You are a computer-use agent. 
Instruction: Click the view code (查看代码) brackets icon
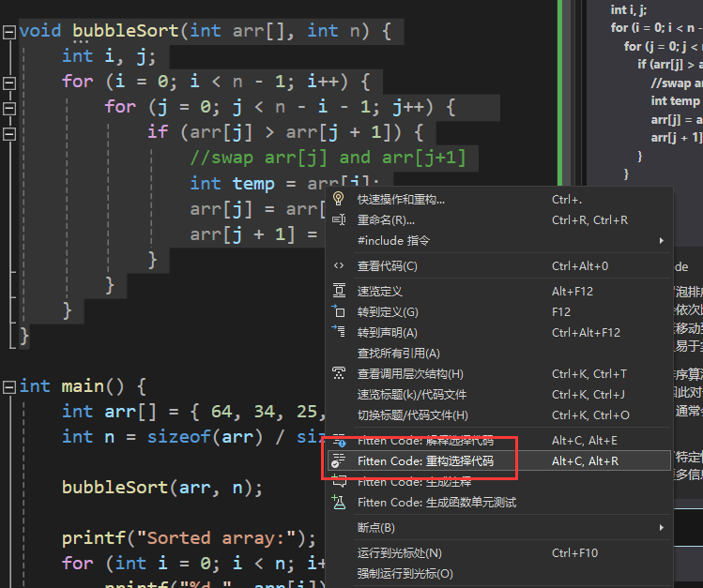(339, 266)
